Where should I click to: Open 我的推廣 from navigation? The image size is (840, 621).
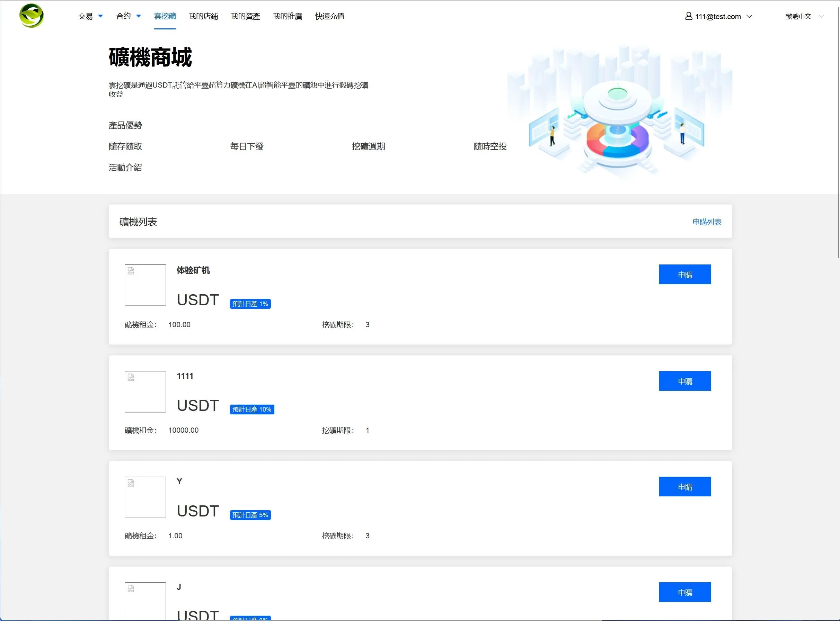click(288, 16)
